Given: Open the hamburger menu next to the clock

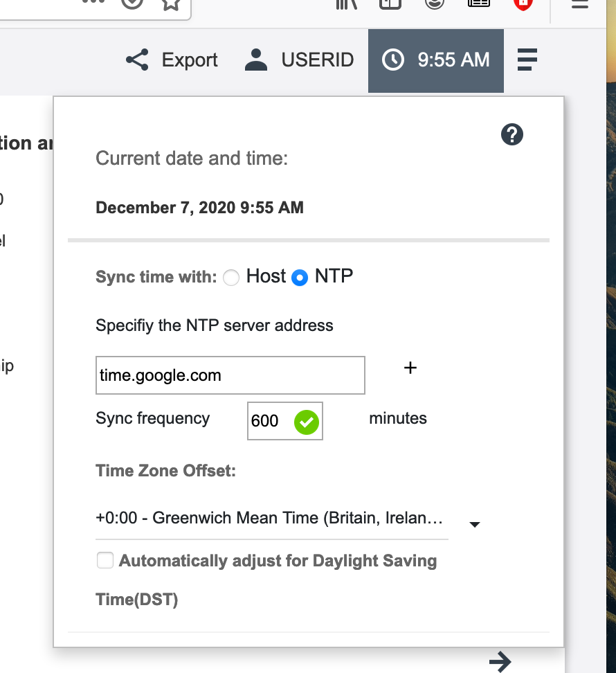Looking at the screenshot, I should pyautogui.click(x=527, y=60).
